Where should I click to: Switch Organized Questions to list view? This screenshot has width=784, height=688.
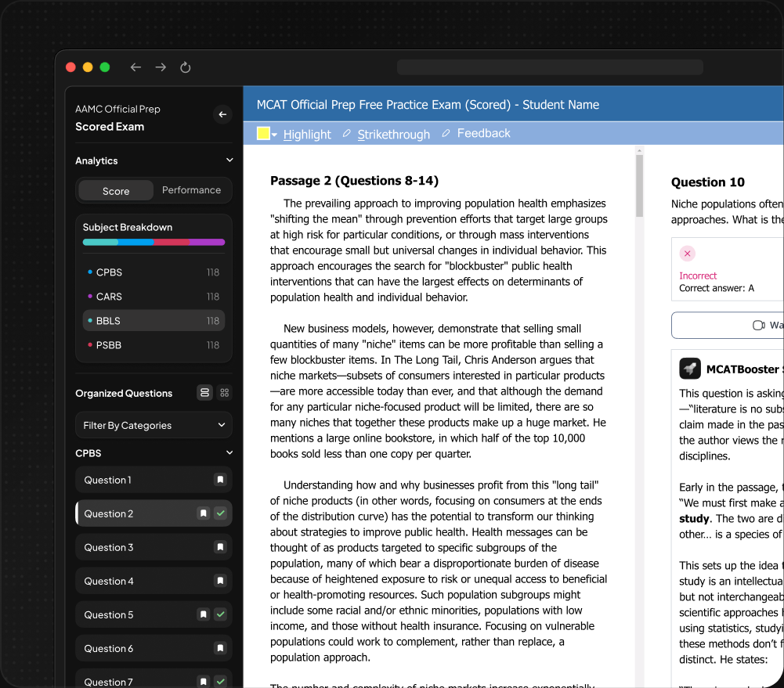click(204, 393)
